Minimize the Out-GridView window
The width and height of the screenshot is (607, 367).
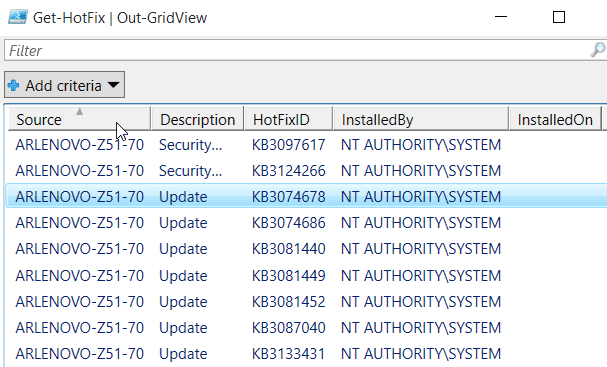pyautogui.click(x=501, y=17)
